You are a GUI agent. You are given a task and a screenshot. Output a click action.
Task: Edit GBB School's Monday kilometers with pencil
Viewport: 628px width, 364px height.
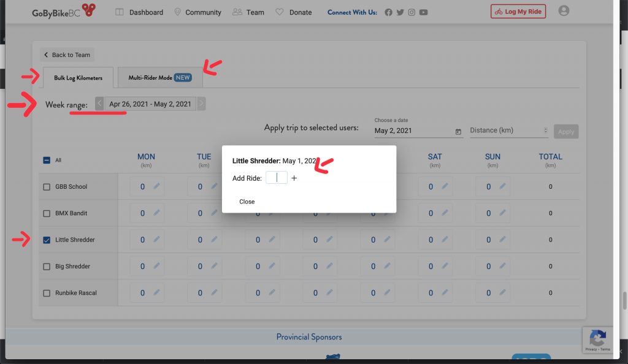click(x=156, y=186)
